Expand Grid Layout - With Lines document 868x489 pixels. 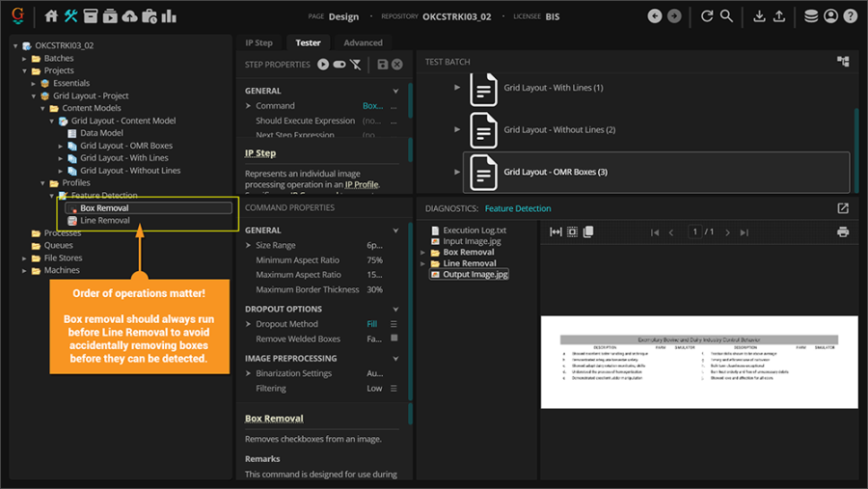[458, 88]
